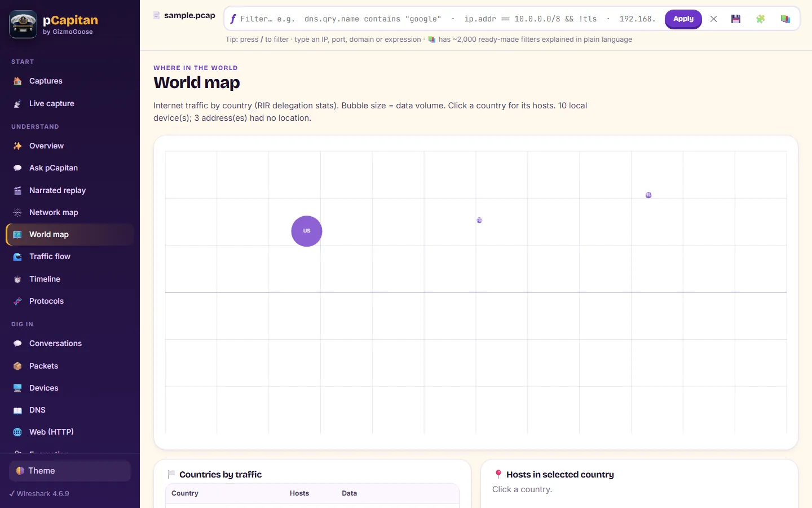Viewport: 812px width, 508px height.
Task: Click the pCapitan captain logo
Action: click(x=23, y=24)
